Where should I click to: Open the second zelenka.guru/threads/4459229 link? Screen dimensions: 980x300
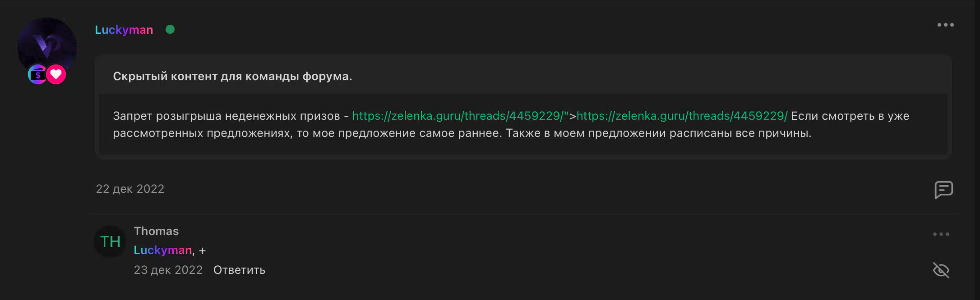tap(682, 116)
